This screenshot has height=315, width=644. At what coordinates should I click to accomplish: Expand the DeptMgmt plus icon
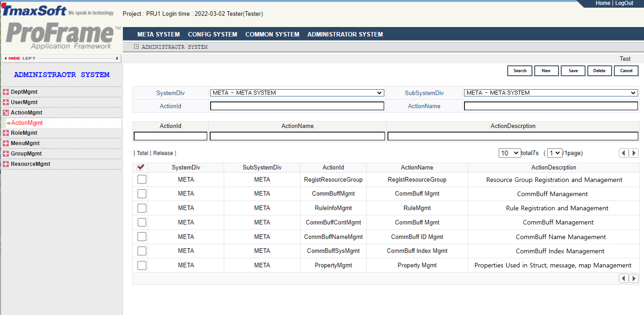coord(6,92)
